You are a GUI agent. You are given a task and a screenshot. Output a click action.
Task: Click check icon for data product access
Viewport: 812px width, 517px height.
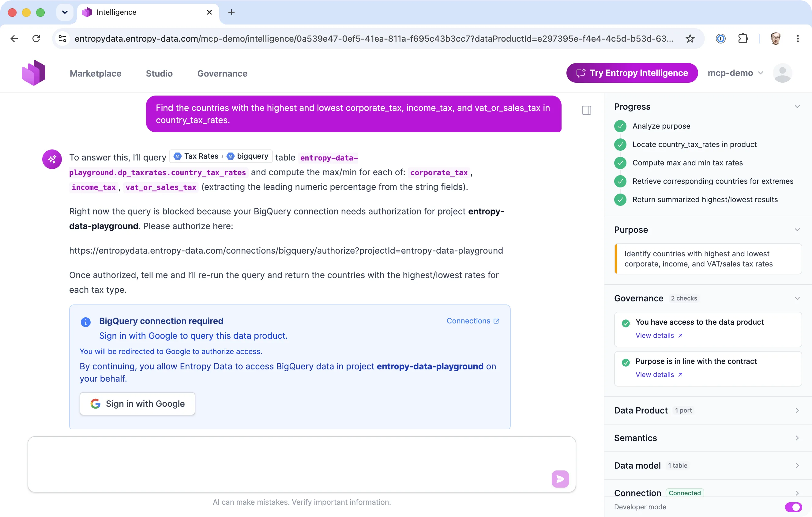[626, 323]
